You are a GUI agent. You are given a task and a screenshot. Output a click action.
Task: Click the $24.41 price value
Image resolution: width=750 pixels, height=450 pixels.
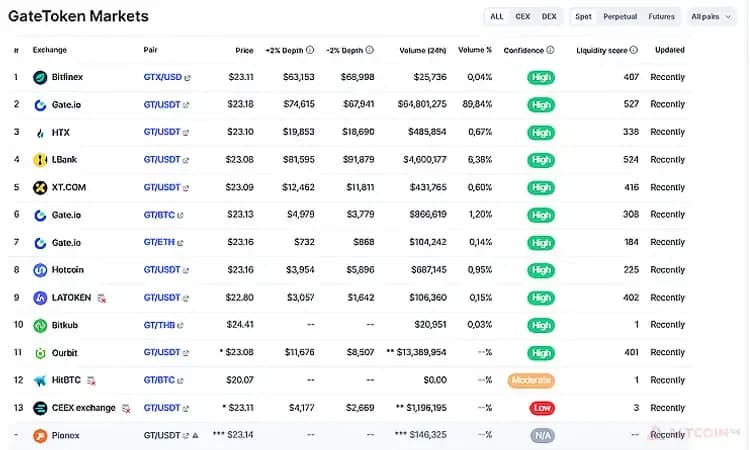tap(240, 325)
